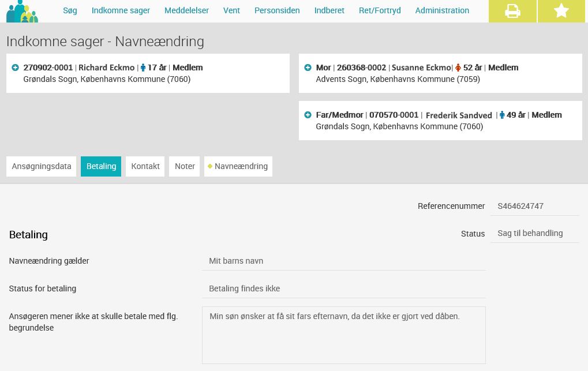Viewport: 588px width, 371px height.
Task: Click the print icon button
Action: point(512,11)
